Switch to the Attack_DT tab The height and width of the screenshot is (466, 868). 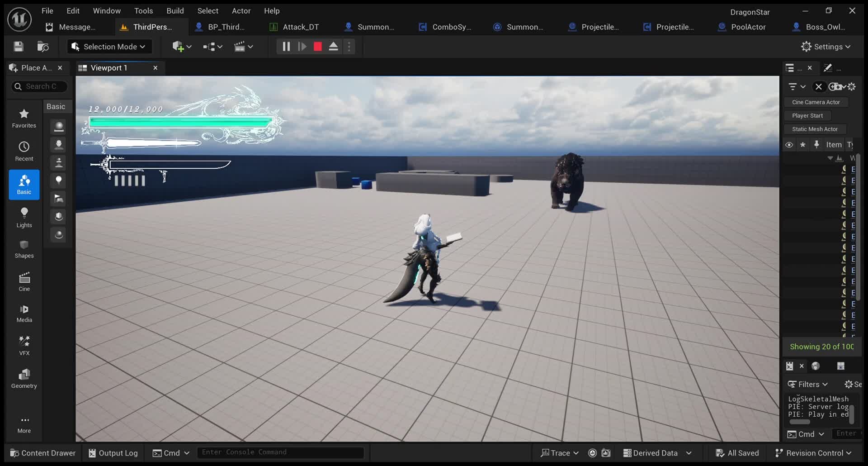tap(300, 27)
